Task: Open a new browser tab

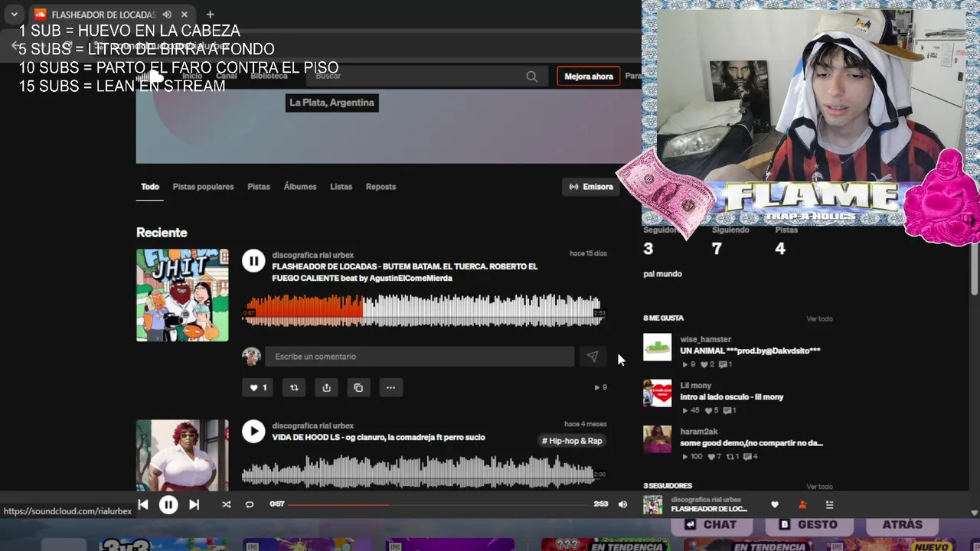Action: click(x=210, y=14)
